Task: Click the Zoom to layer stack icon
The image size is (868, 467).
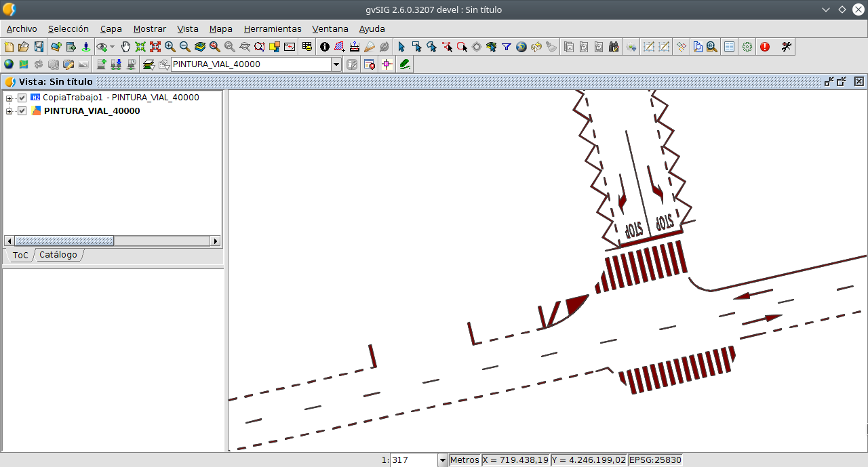Action: tap(200, 47)
